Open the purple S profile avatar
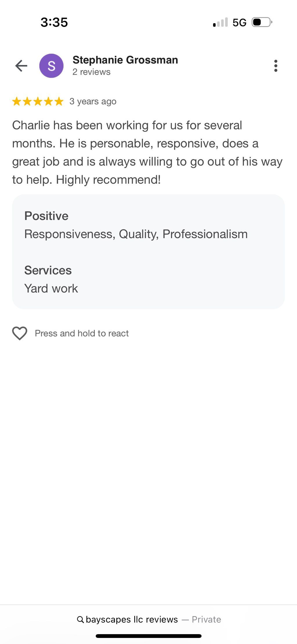This screenshot has height=644, width=297. click(51, 66)
